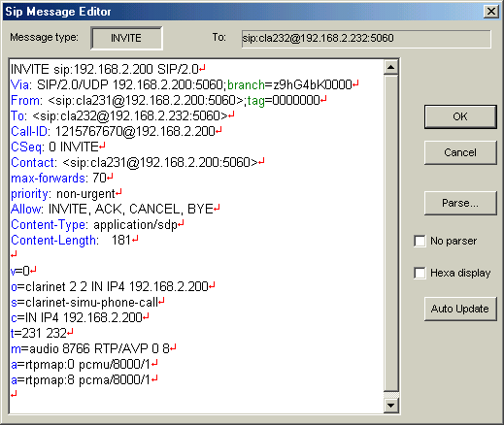Click the Content-Type: application/sdp line
This screenshot has height=425, width=504.
coord(97,224)
